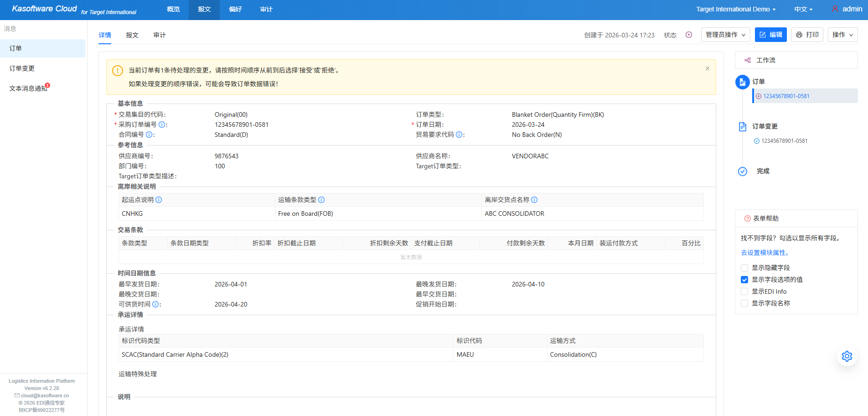
Task: Click the 订单 workflow document icon
Action: coord(742,82)
